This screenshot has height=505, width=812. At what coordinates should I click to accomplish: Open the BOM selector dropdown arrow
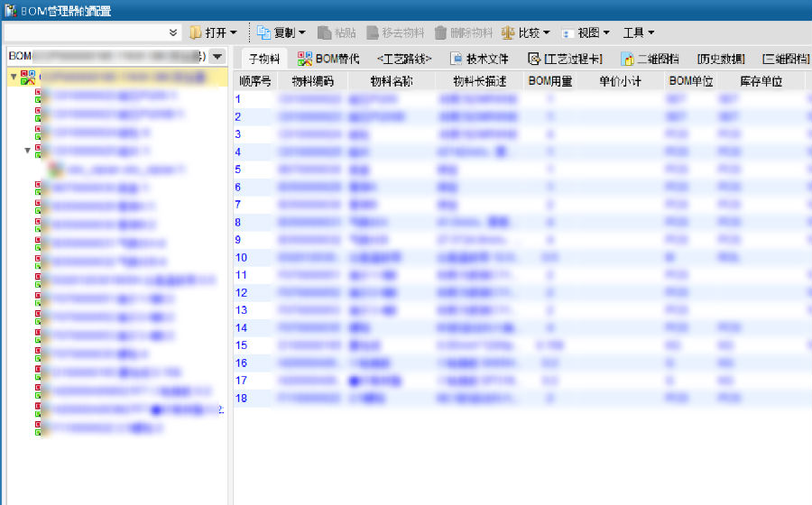pos(217,57)
